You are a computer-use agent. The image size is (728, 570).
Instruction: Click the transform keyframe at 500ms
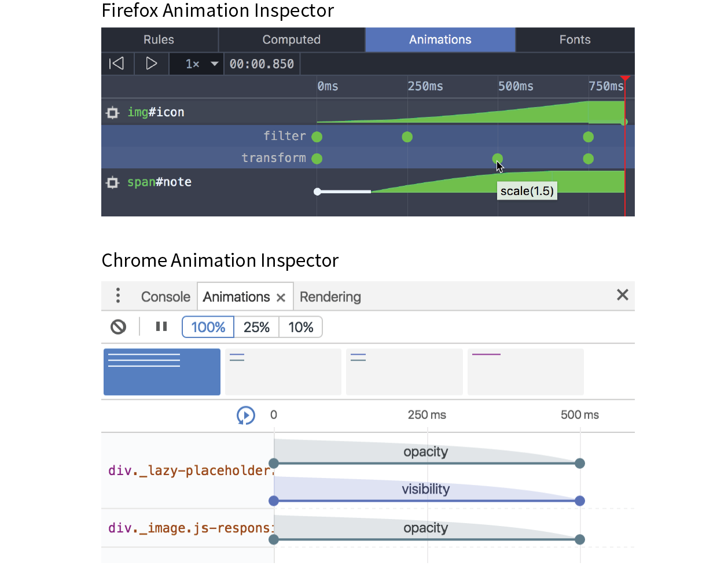(x=498, y=159)
